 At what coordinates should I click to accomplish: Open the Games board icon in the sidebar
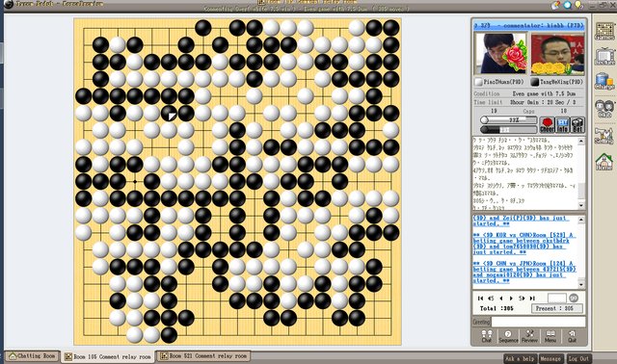point(604,31)
